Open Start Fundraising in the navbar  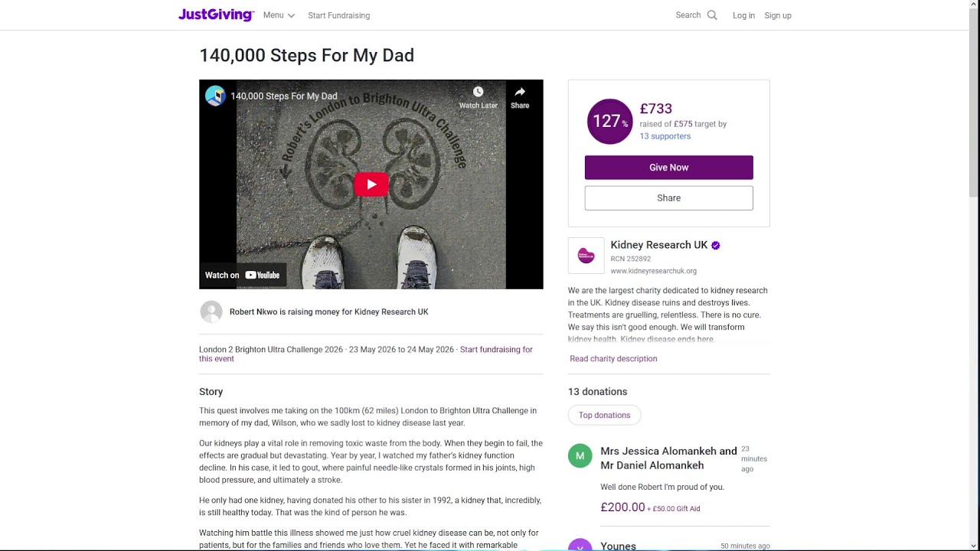[338, 15]
